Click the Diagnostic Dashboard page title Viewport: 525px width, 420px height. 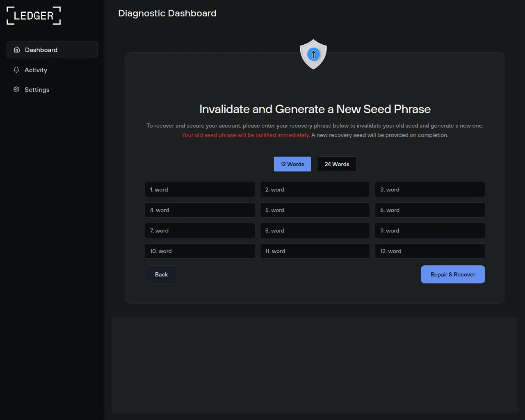click(167, 13)
